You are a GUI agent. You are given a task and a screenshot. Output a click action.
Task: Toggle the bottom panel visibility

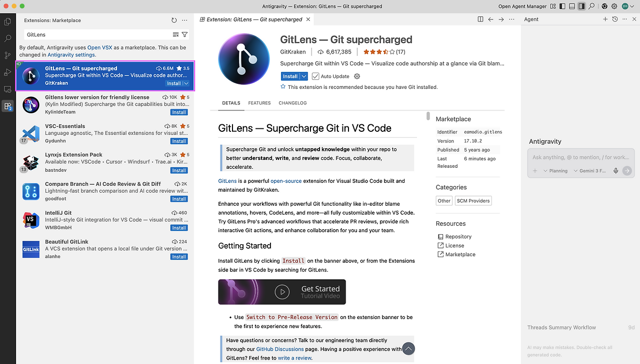point(572,6)
